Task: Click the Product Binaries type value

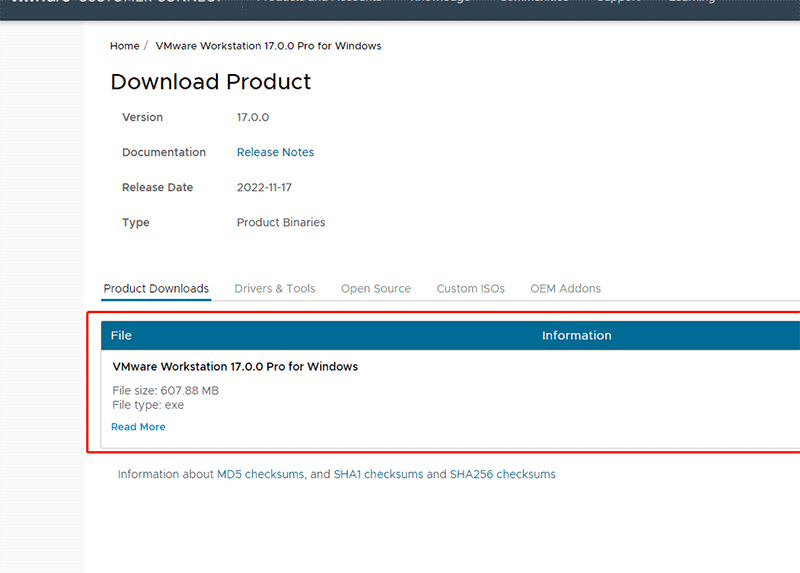Action: [x=281, y=222]
